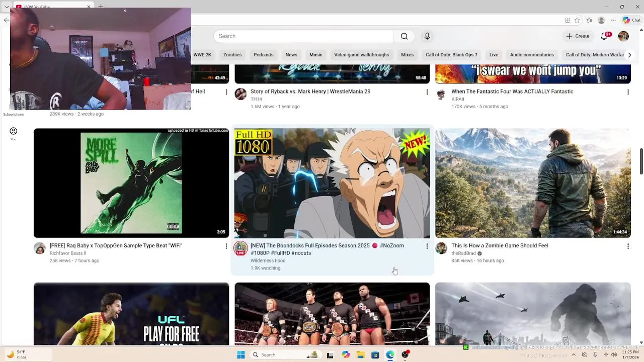Open the taskbar weather widget 54°F Clear
The image size is (644, 362).
(17, 354)
